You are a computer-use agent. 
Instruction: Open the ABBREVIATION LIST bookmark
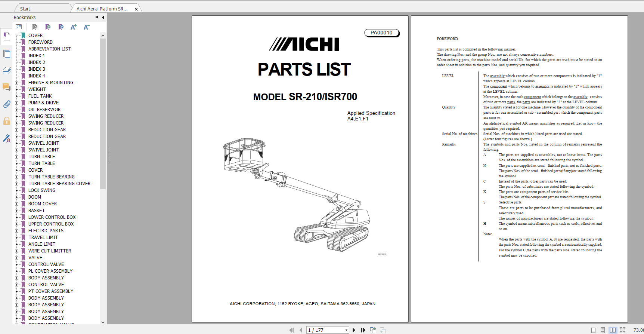pyautogui.click(x=50, y=49)
